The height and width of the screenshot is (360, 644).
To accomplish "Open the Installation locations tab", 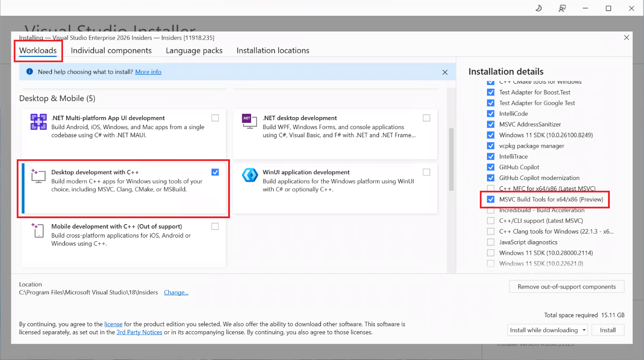I will [x=273, y=50].
